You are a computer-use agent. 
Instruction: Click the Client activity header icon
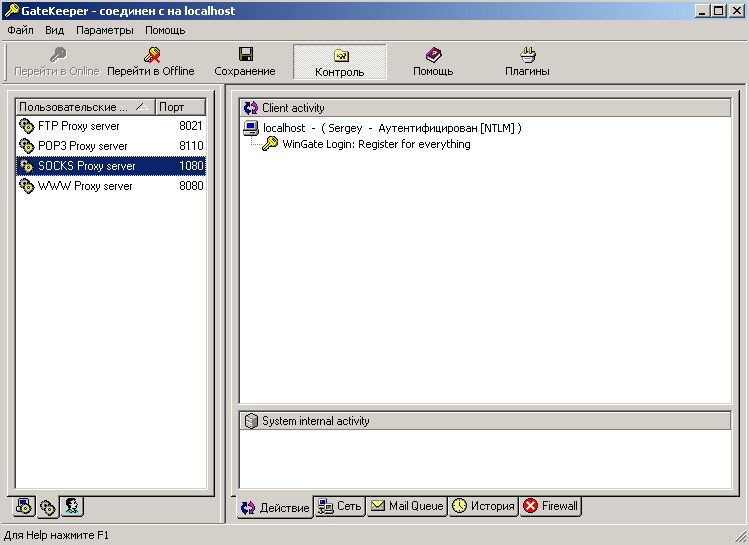251,108
